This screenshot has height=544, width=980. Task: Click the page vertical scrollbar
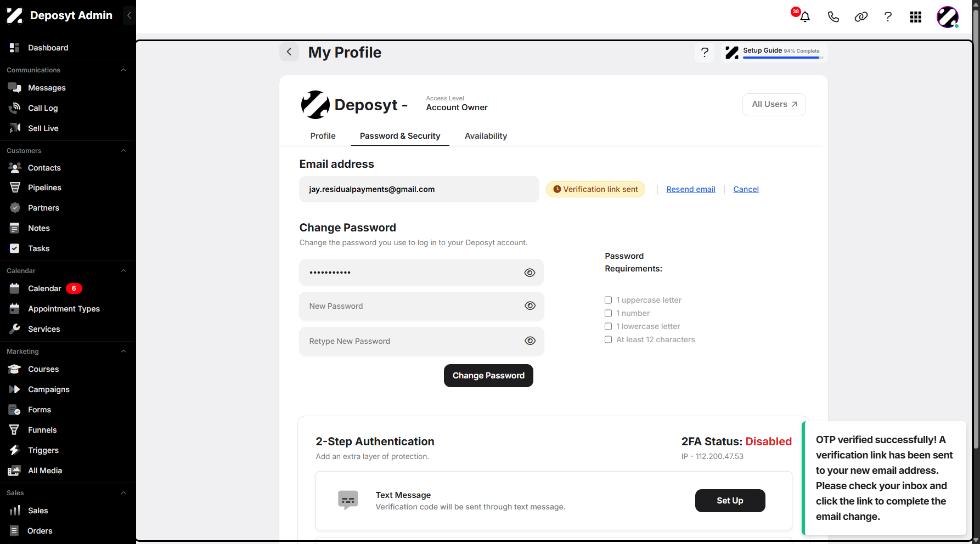(976, 230)
